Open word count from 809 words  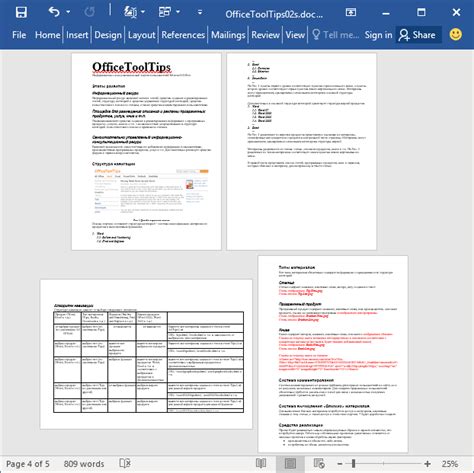click(84, 464)
